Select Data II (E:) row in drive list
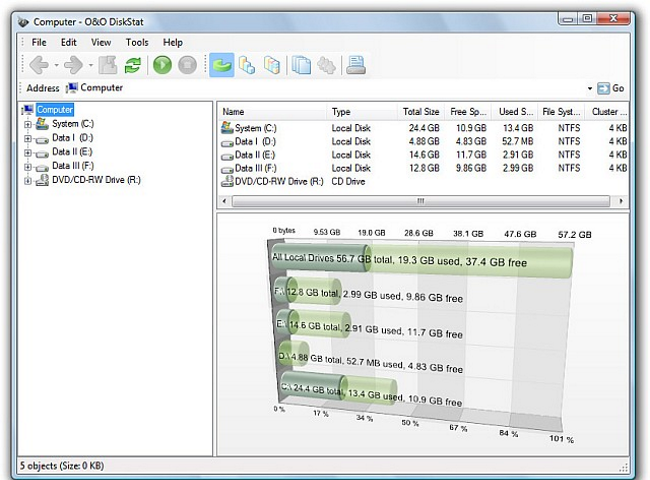This screenshot has height=480, width=650. coord(424,155)
